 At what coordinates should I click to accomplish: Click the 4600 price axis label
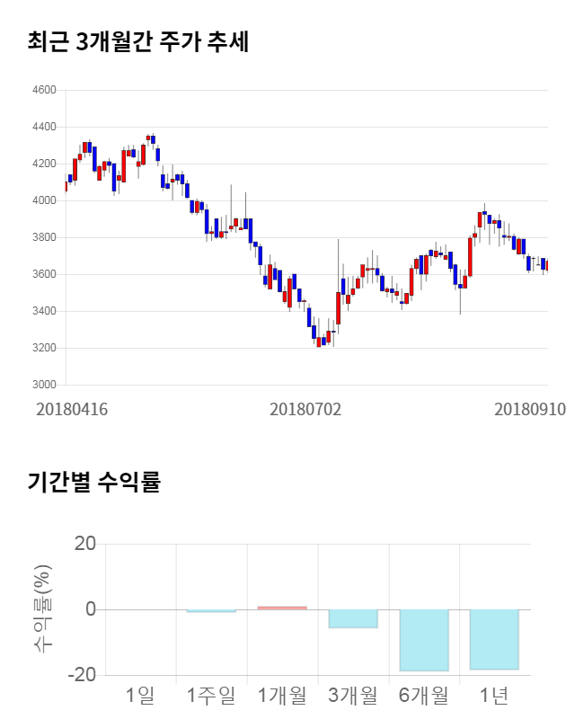pos(45,90)
